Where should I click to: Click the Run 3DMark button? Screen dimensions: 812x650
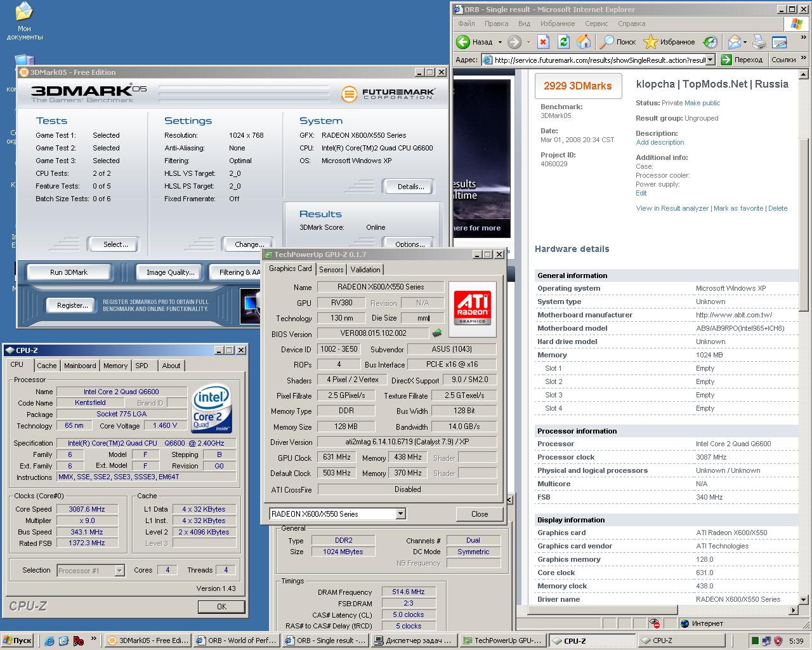pos(69,272)
